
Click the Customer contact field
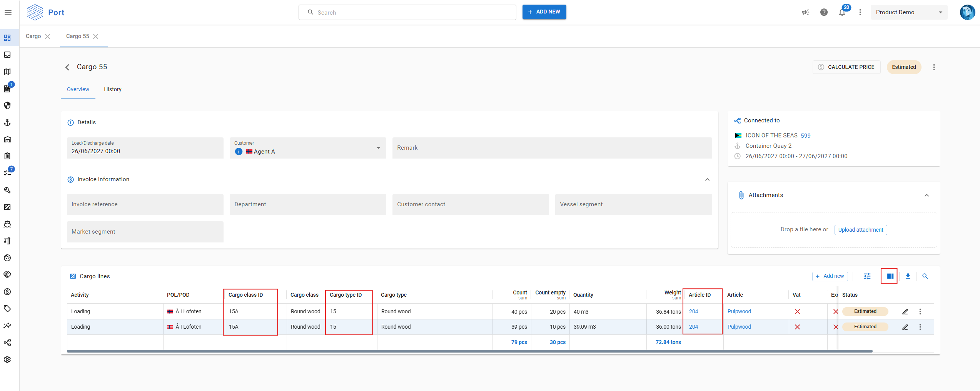[x=471, y=205]
